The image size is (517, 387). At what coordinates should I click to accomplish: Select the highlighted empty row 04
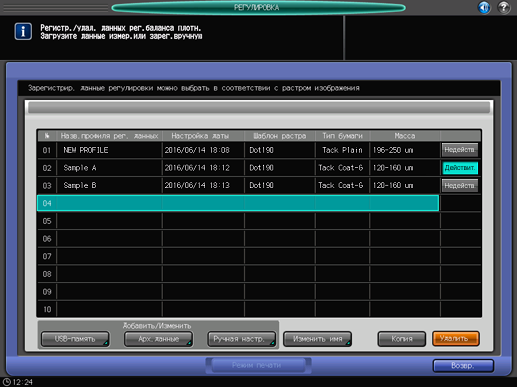(238, 203)
